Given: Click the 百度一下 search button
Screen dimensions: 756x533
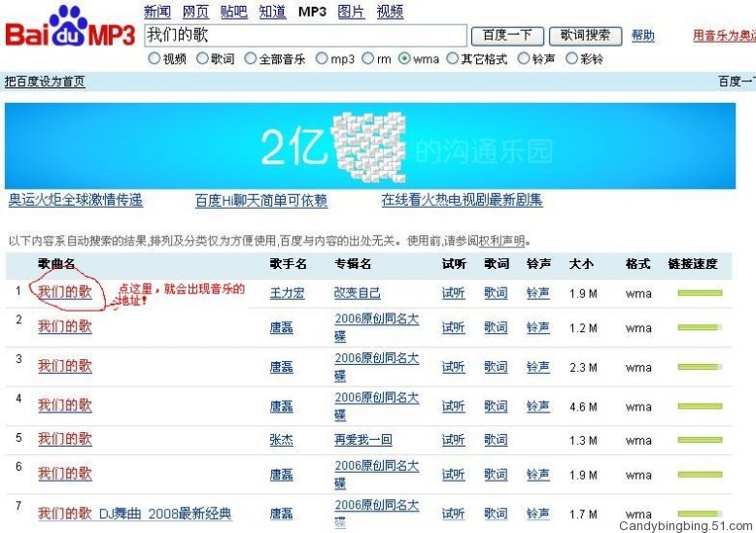Looking at the screenshot, I should 507,36.
